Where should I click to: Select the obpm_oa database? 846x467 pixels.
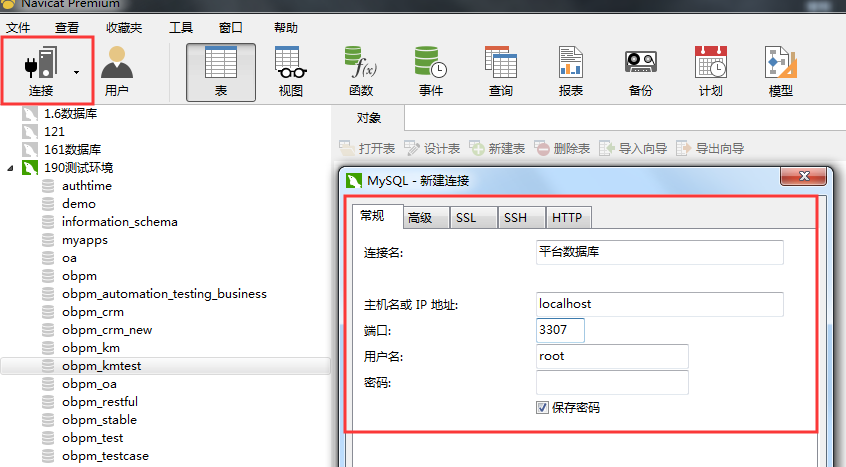(x=89, y=384)
